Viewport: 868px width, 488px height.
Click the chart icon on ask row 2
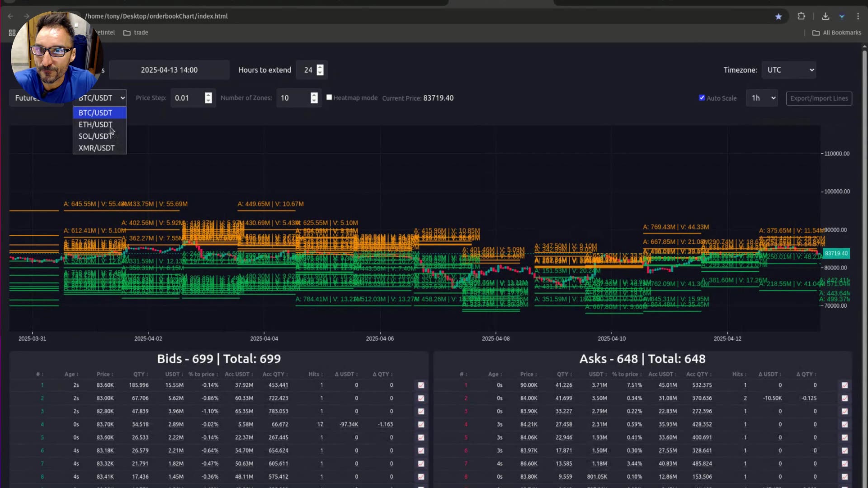844,399
